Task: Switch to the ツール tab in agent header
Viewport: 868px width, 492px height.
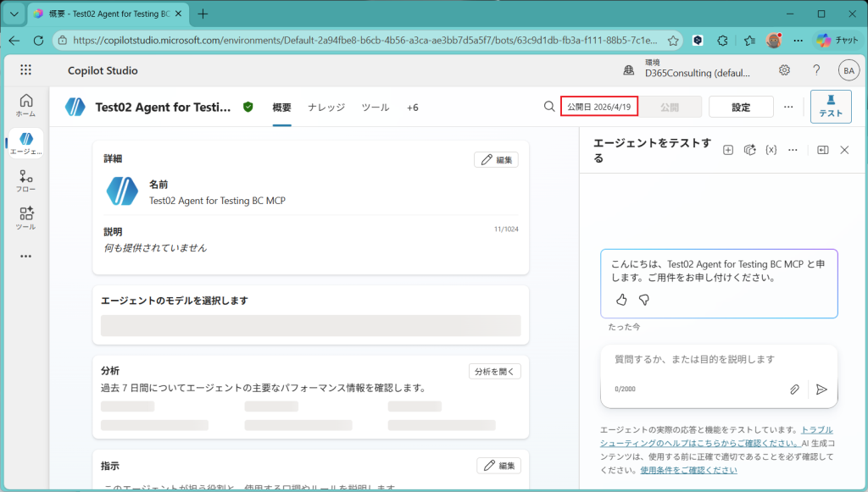Action: click(376, 108)
